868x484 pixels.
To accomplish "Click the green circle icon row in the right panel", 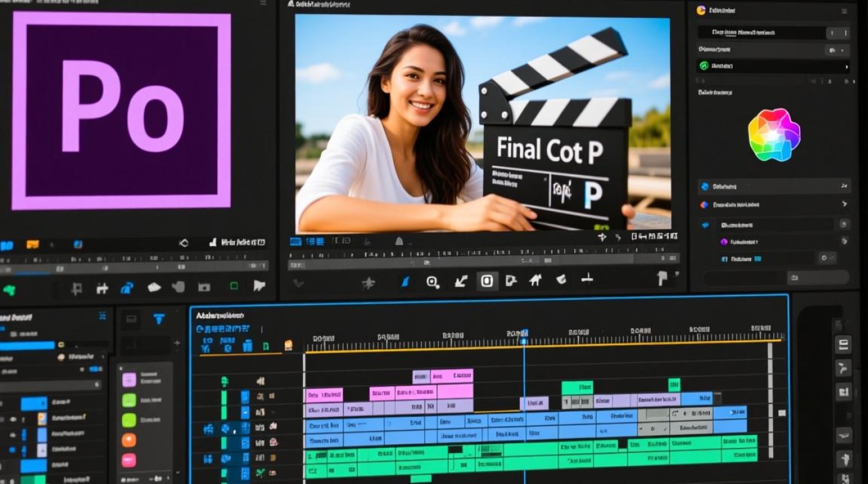I will [x=774, y=66].
